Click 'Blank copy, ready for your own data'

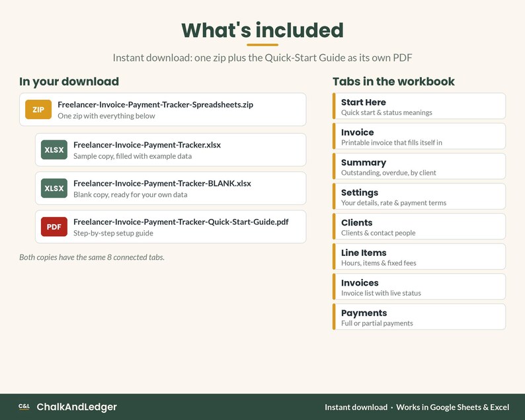point(130,194)
